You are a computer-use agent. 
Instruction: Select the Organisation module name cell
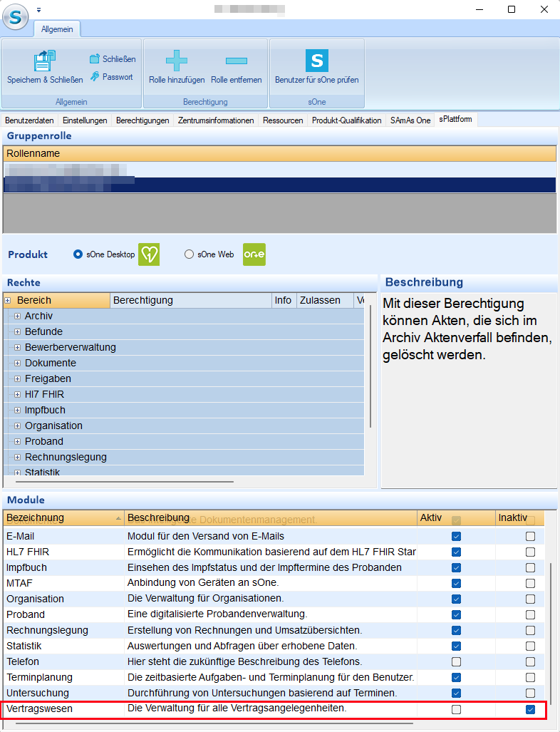click(x=64, y=599)
